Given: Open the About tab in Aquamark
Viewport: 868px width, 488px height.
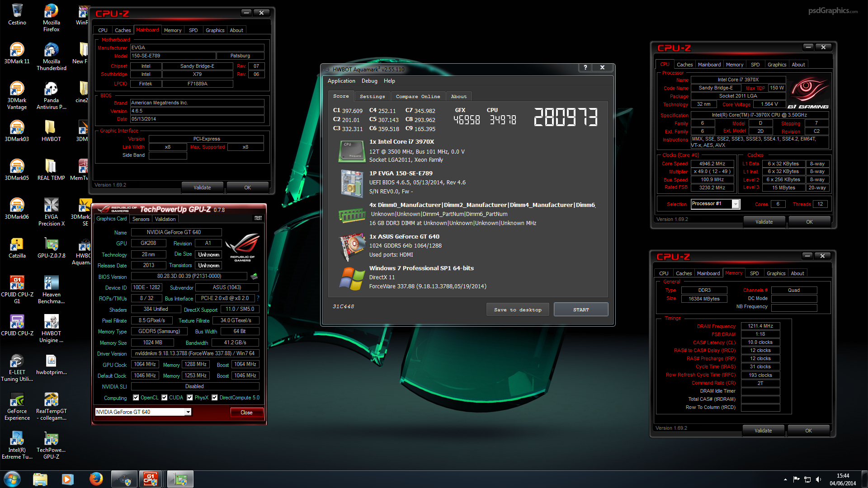Looking at the screenshot, I should 458,96.
